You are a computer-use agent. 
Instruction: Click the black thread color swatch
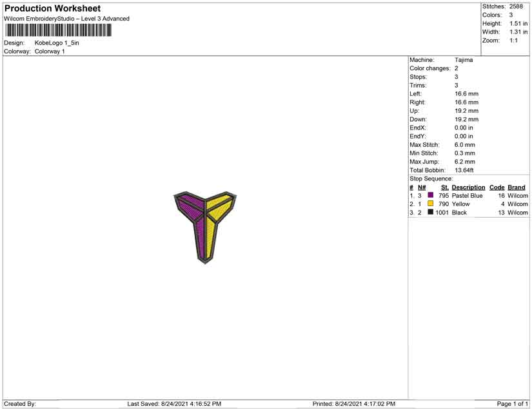coord(431,212)
